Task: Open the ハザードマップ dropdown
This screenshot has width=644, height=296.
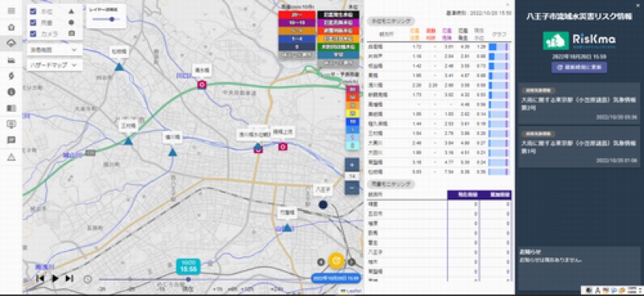Action: coord(55,65)
